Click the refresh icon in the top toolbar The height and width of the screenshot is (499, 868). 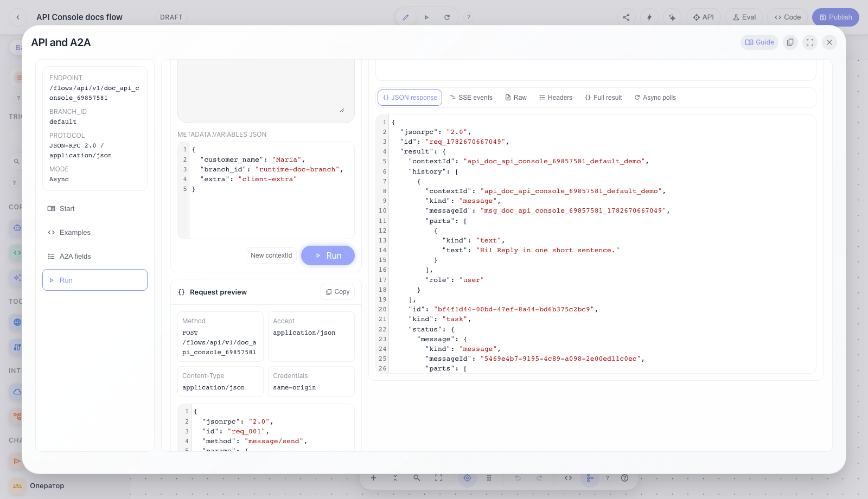447,17
